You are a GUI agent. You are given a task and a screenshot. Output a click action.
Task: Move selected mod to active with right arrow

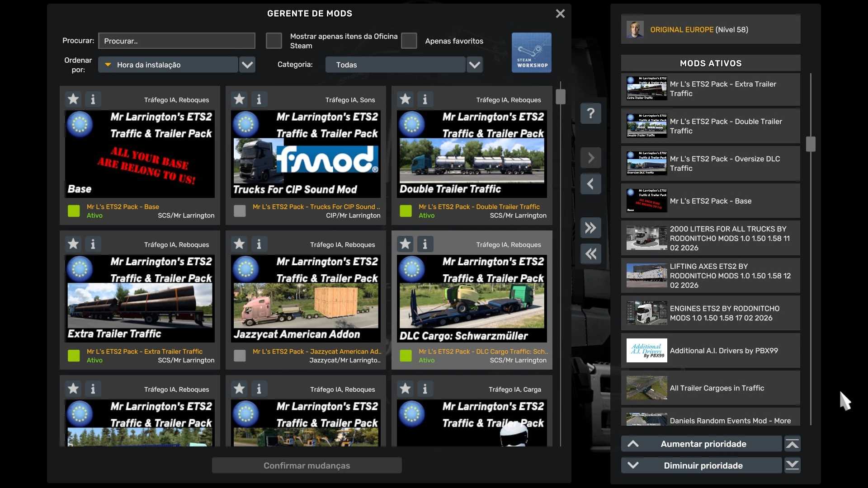tap(590, 158)
